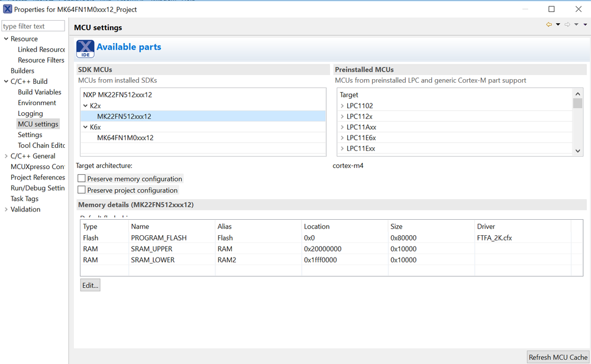This screenshot has height=364, width=591.
Task: Open the view menu dropdown arrow
Action: pyautogui.click(x=585, y=25)
